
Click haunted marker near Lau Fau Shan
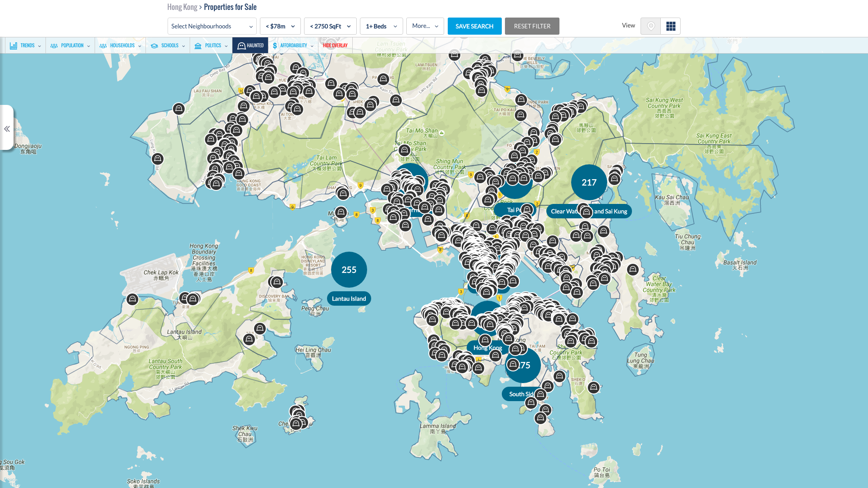179,108
